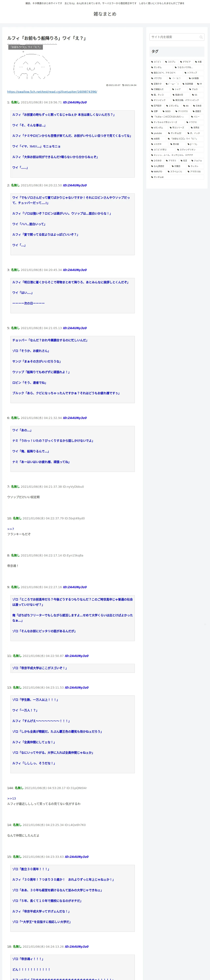
Task: Follow the >>7 reply anchor
Action: tap(11, 529)
